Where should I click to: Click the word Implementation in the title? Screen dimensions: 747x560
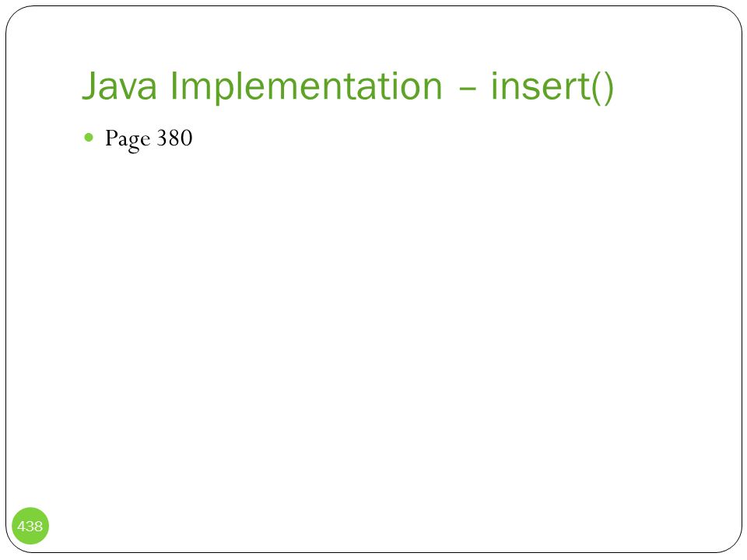(x=307, y=86)
